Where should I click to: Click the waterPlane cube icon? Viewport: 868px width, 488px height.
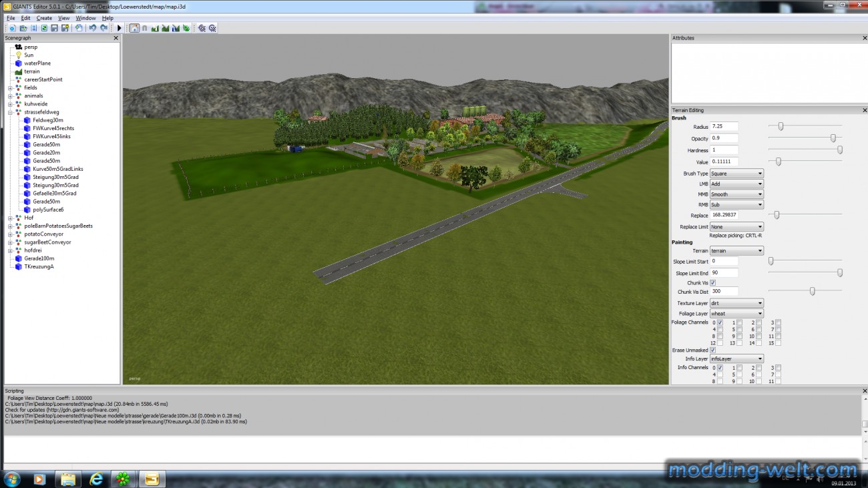pos(19,63)
